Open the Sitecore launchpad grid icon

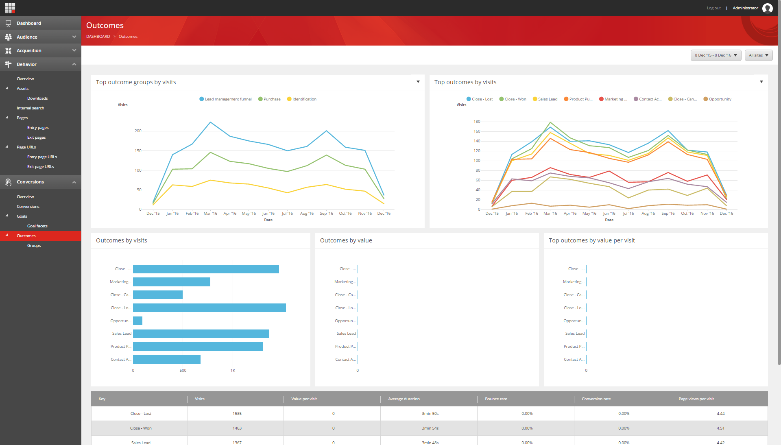[9, 7]
